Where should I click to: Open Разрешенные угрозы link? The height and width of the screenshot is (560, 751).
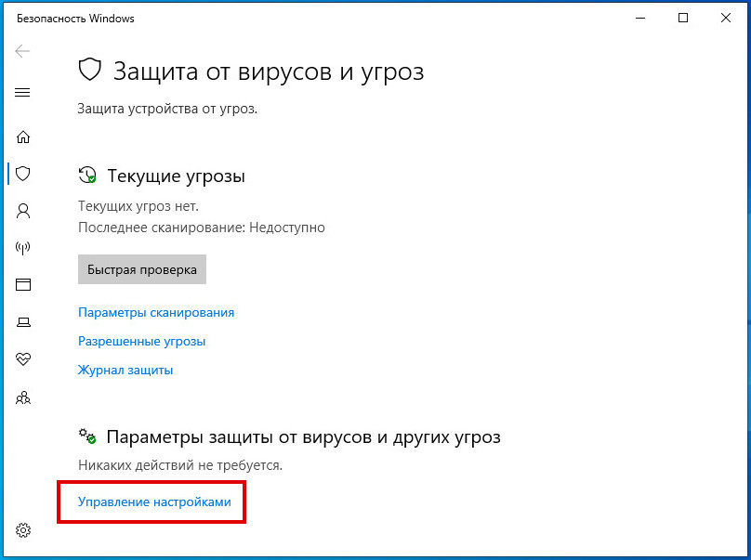pos(142,341)
